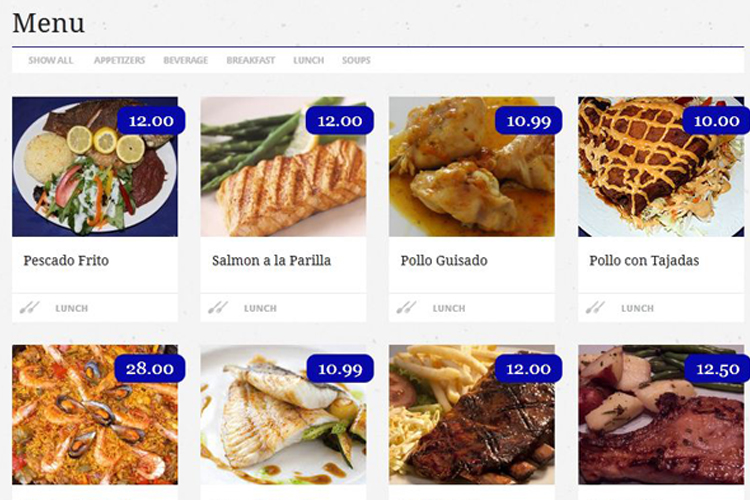Click the LUNCH tag below Pollo con Tajadas
The width and height of the screenshot is (750, 500).
638,308
